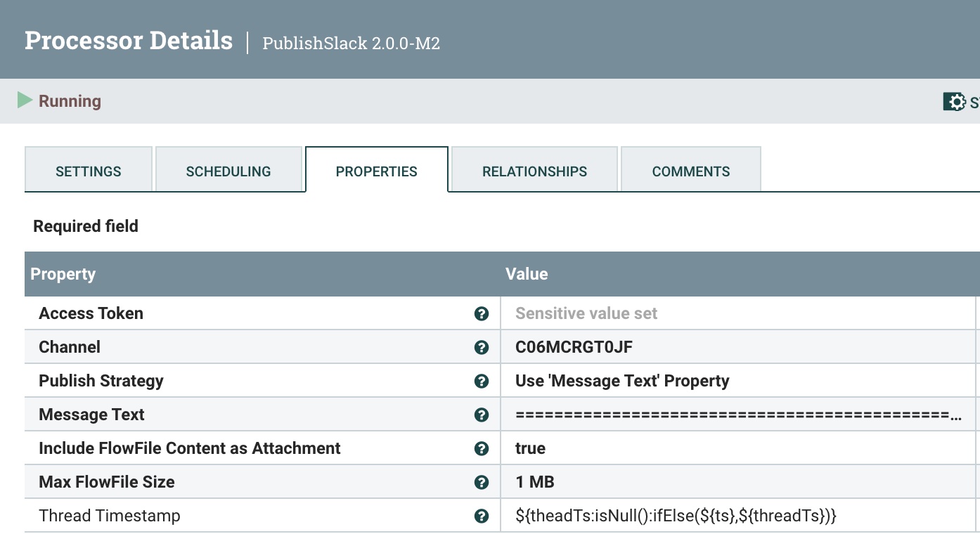Image resolution: width=980 pixels, height=534 pixels.
Task: Click the 'Sensitive value set' value
Action: click(x=586, y=313)
